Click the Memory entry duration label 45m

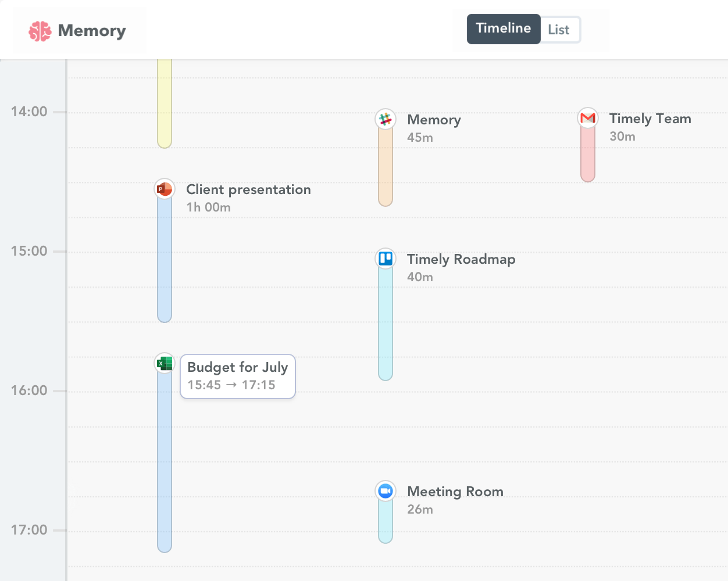click(420, 138)
